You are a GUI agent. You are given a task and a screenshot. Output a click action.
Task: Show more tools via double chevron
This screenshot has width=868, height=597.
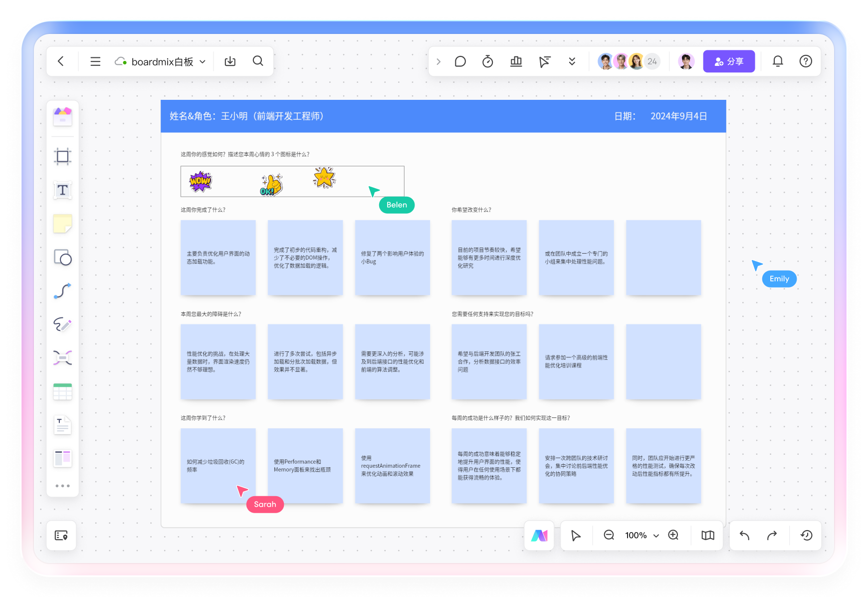(x=572, y=61)
